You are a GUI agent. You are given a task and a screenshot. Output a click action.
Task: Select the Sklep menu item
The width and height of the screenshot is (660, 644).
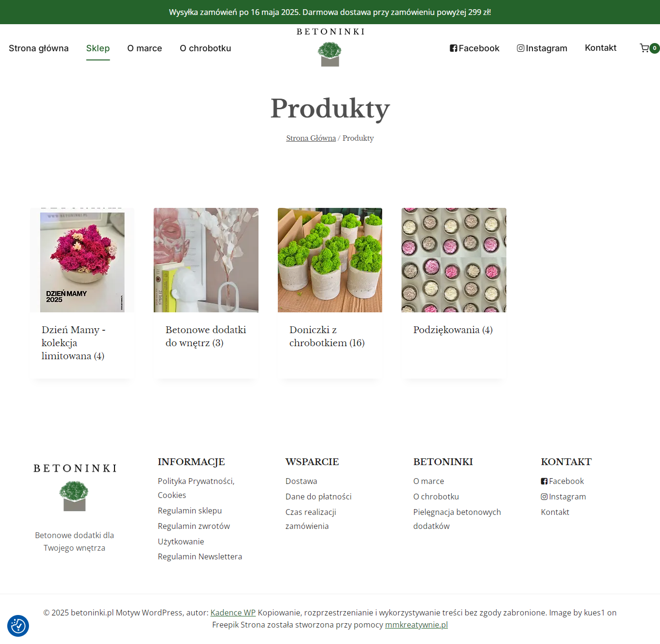98,48
